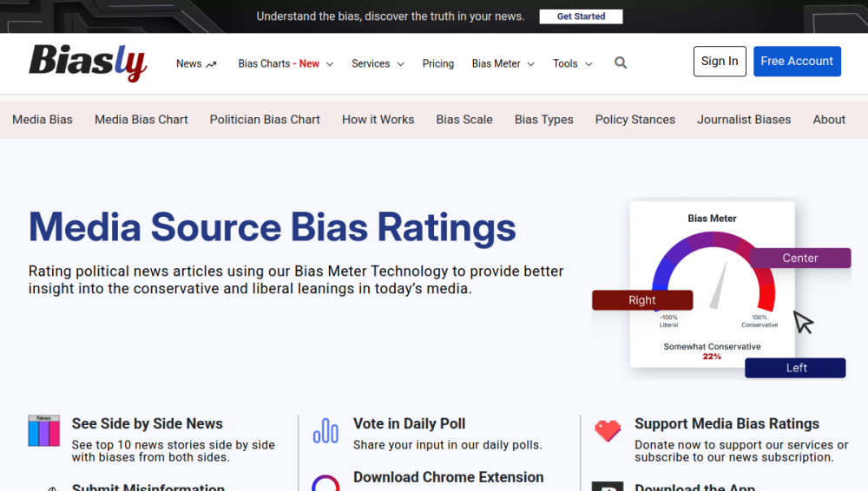This screenshot has height=491, width=868.
Task: Open the Download Chrome Extension link
Action: [x=449, y=477]
